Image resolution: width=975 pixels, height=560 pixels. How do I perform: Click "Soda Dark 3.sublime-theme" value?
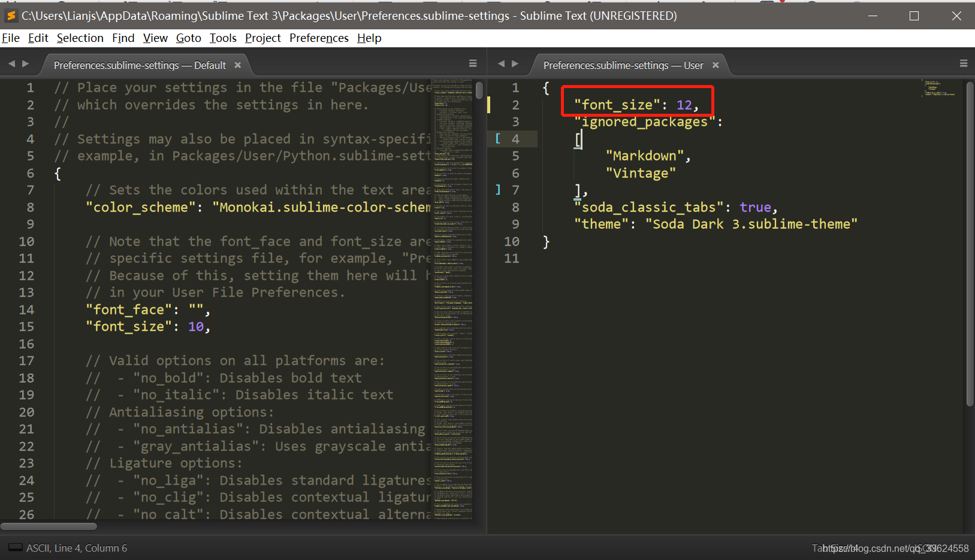pyautogui.click(x=751, y=224)
